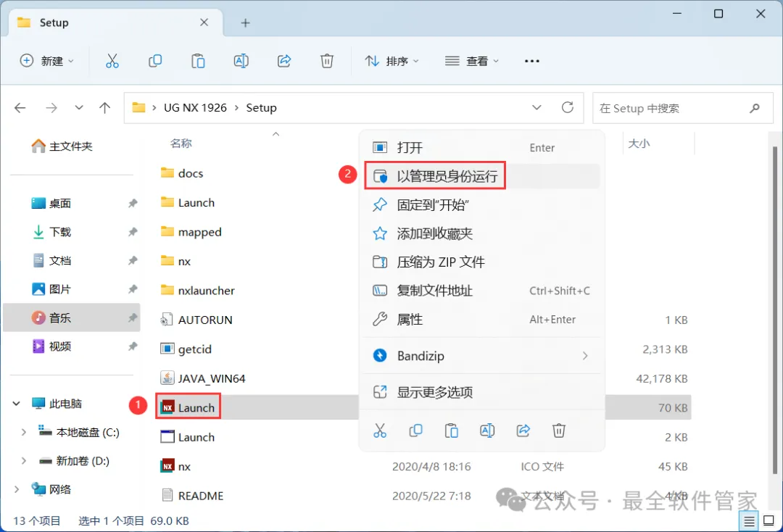
Task: Open the 排序 sort dropdown
Action: tap(391, 61)
